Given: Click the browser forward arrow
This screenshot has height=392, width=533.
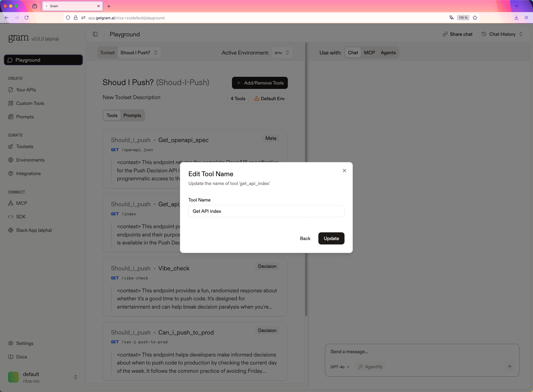Looking at the screenshot, I should point(17,18).
